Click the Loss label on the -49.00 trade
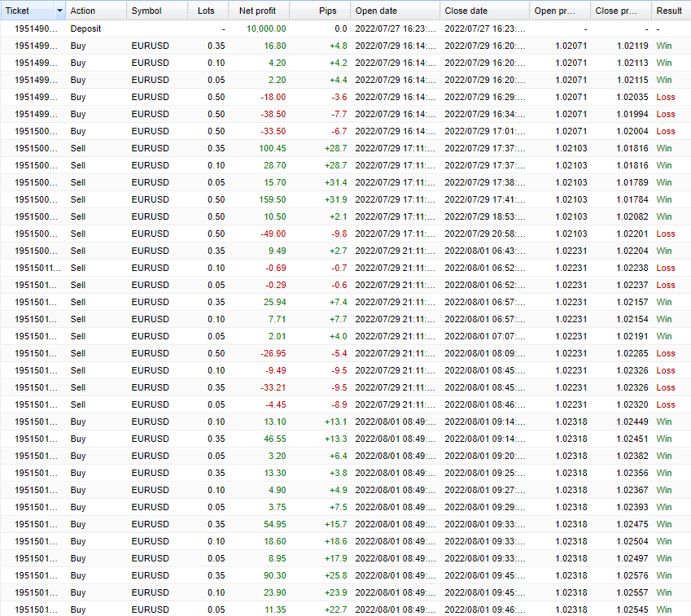The image size is (691, 616). point(666,234)
